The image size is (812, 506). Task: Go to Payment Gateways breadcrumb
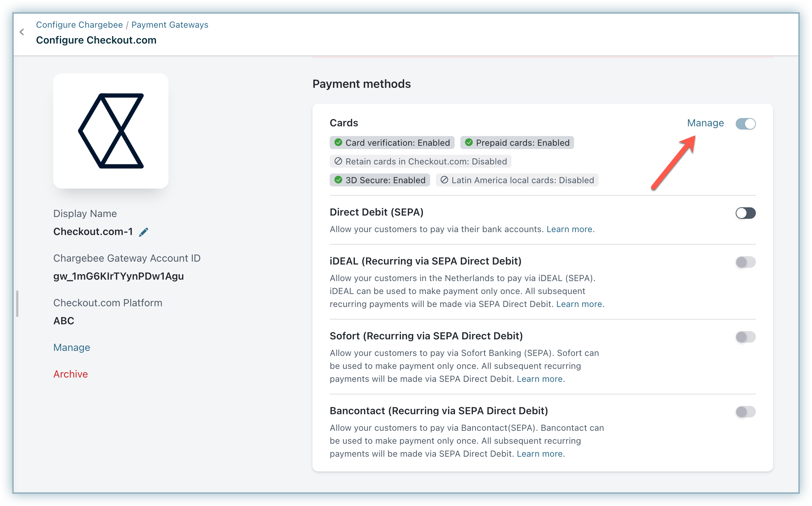click(x=170, y=25)
